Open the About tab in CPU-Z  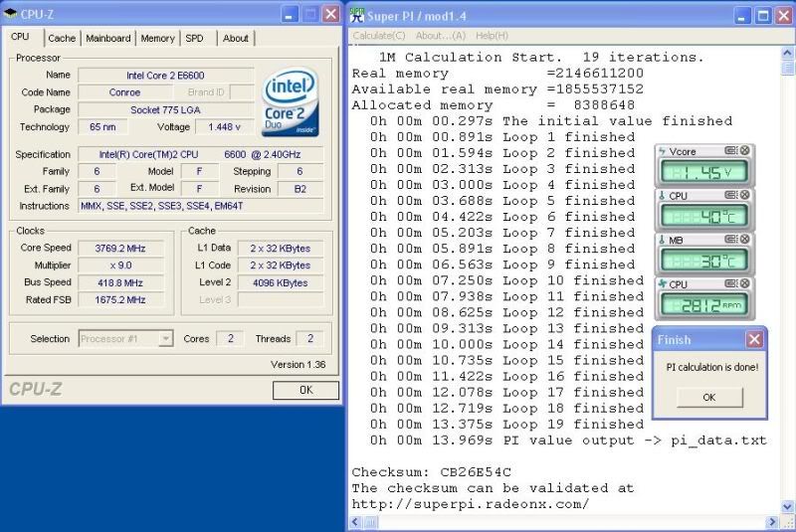click(236, 38)
